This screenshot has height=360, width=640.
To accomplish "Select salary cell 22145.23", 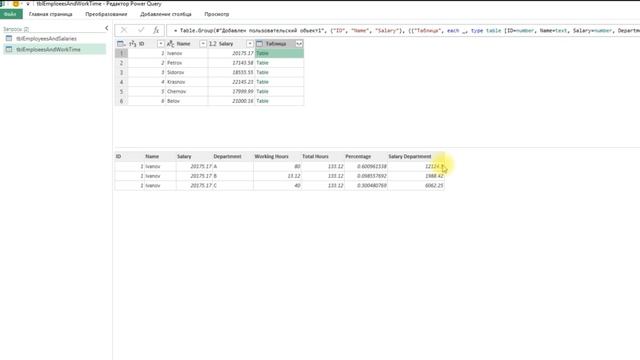I will pos(231,82).
